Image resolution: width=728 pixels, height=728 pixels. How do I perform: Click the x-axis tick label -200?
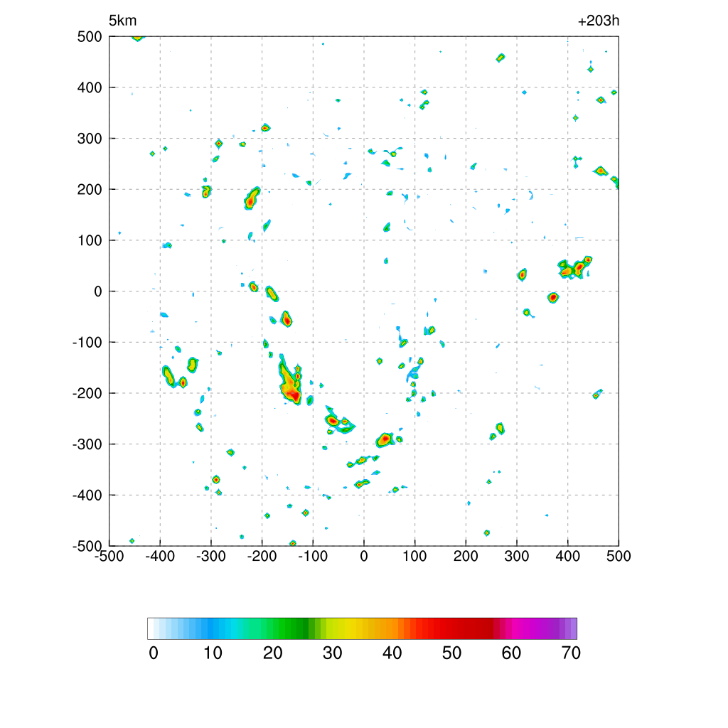(x=262, y=556)
